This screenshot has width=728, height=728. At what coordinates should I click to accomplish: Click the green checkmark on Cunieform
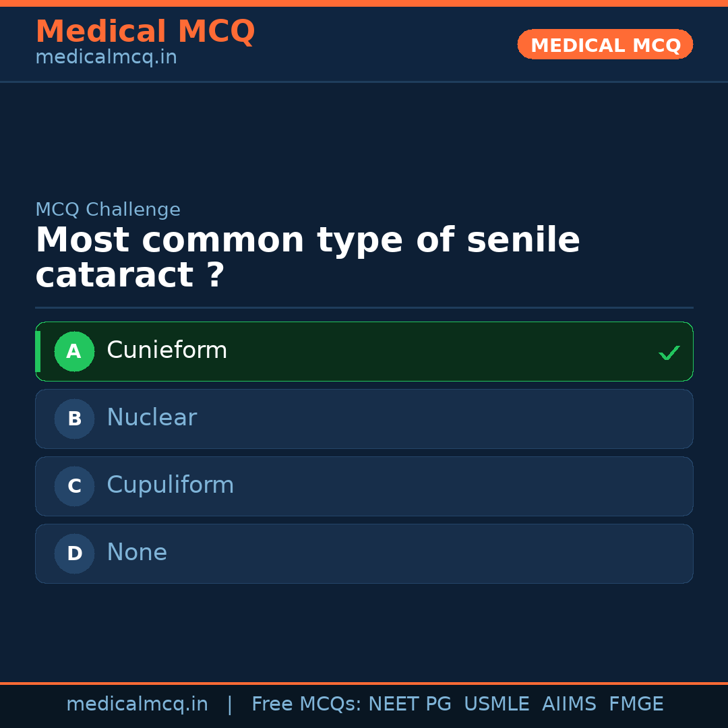(x=669, y=353)
